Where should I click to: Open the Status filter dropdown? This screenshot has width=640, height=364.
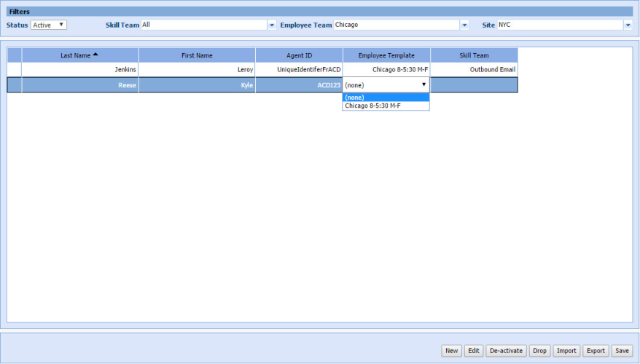coord(48,25)
